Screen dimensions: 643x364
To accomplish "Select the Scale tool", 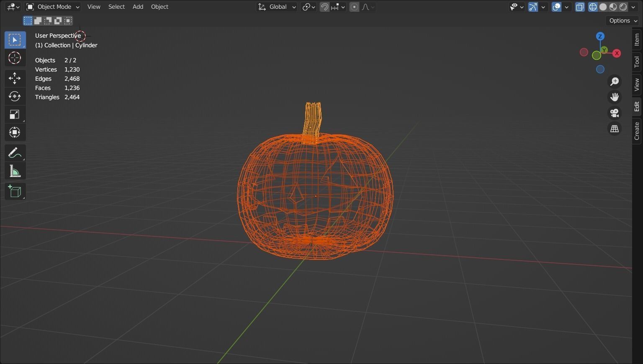I will click(x=15, y=114).
